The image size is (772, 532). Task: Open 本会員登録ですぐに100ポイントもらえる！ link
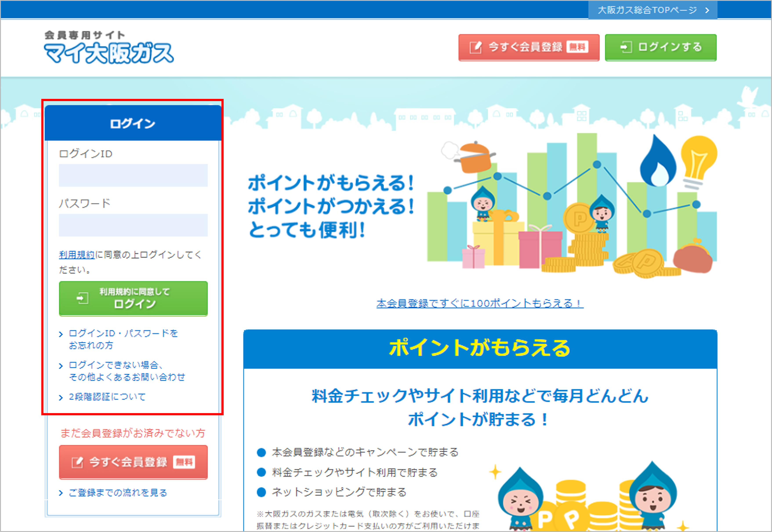(480, 303)
